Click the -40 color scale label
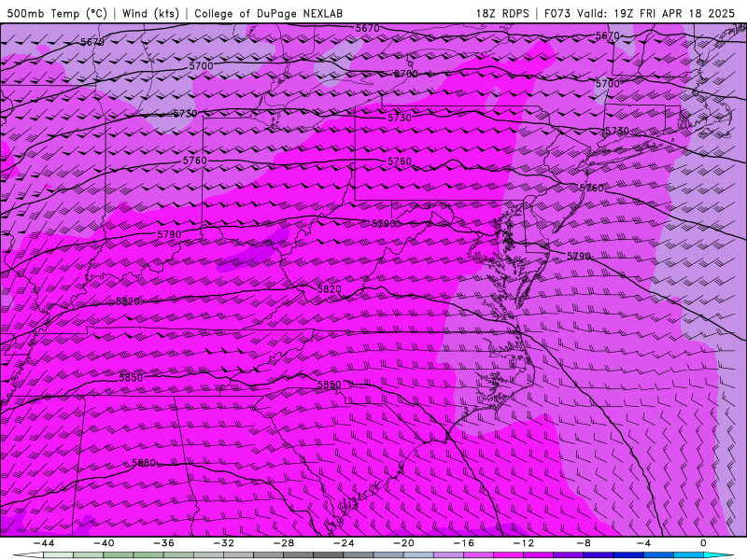Image resolution: width=747 pixels, height=560 pixels. [104, 543]
